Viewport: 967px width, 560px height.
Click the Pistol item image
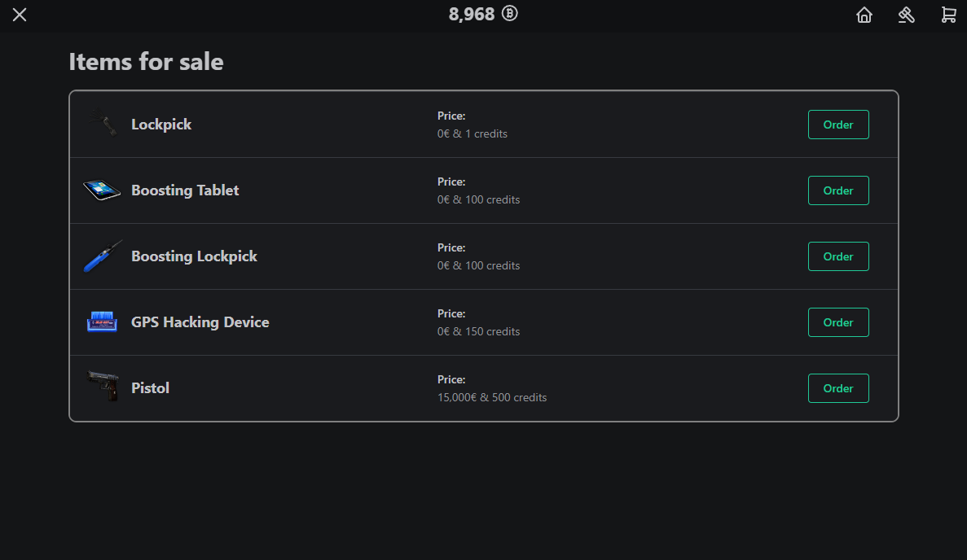103,387
